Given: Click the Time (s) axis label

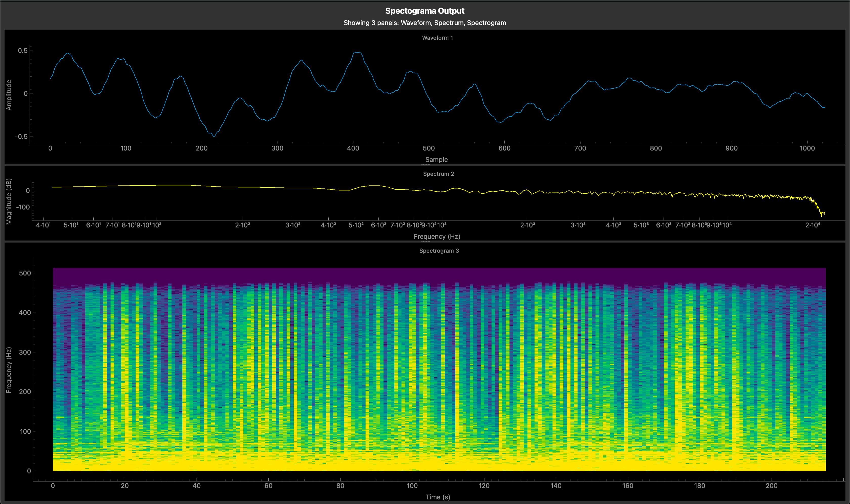Looking at the screenshot, I should click(438, 497).
